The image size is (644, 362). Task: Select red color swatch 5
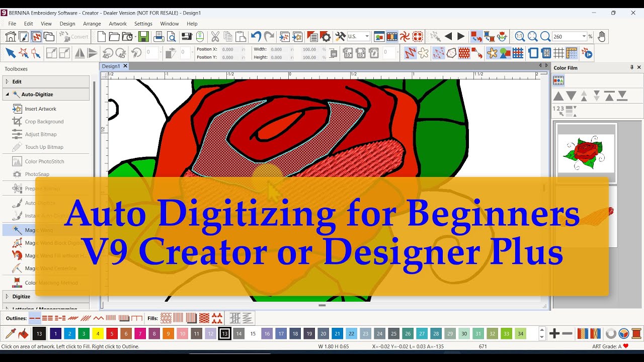pos(112,333)
